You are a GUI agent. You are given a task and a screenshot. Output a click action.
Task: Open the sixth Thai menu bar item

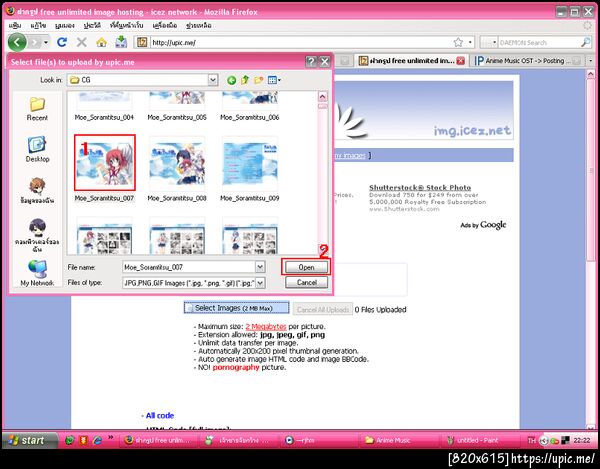click(165, 26)
